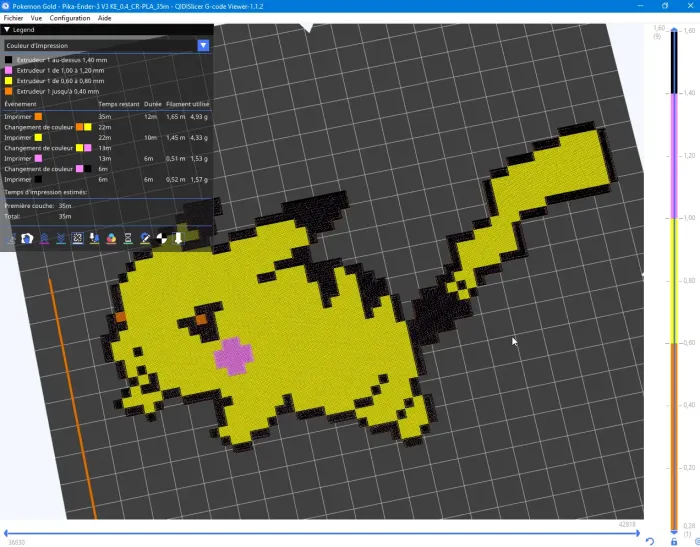The height and width of the screenshot is (547, 700).
Task: Click the first Imprimer row with orange swatch
Action: (106, 117)
